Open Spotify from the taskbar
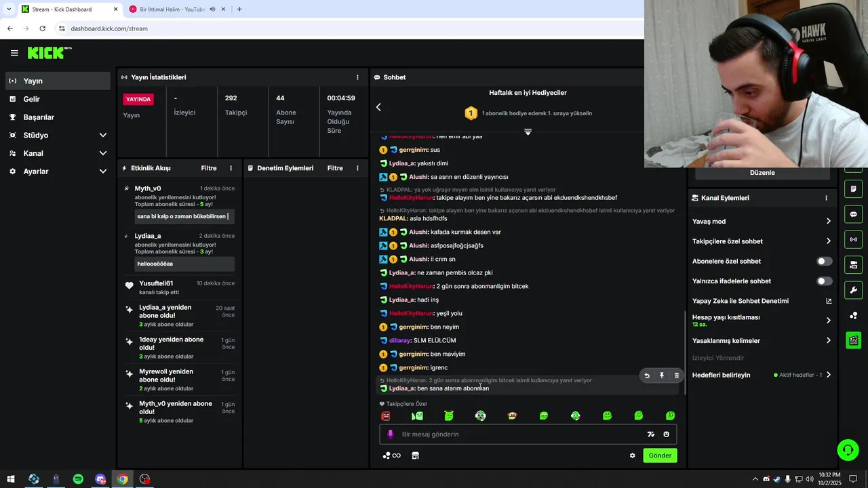The width and height of the screenshot is (868, 488). [78, 479]
